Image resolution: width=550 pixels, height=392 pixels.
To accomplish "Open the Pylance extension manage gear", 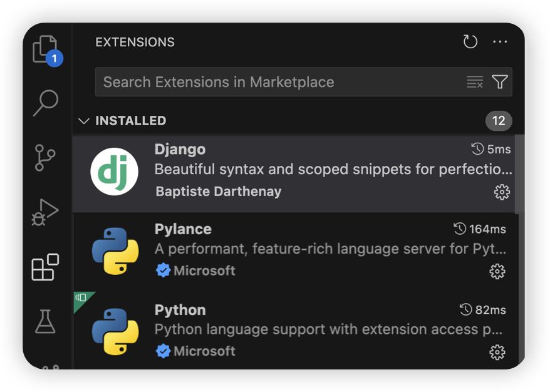I will pyautogui.click(x=497, y=271).
